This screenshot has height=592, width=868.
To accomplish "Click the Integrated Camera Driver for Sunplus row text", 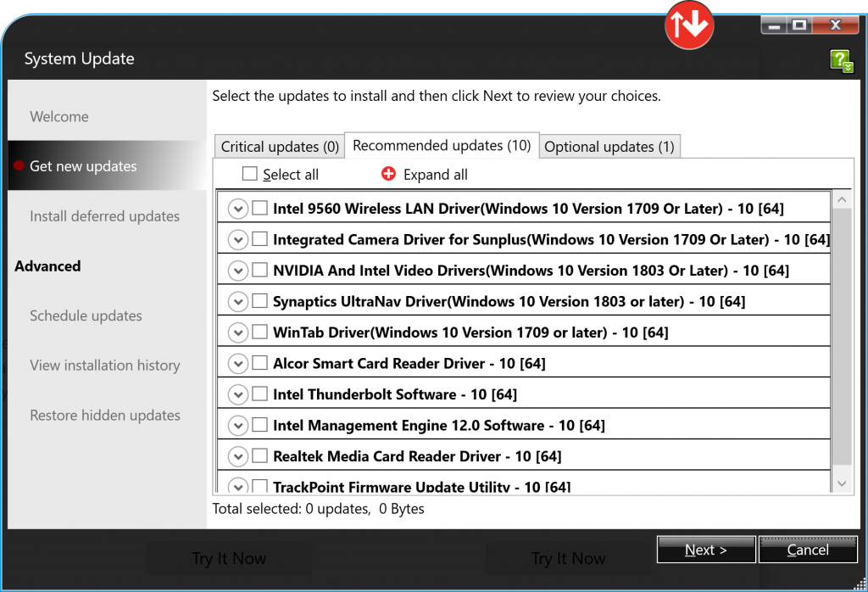I will 551,239.
